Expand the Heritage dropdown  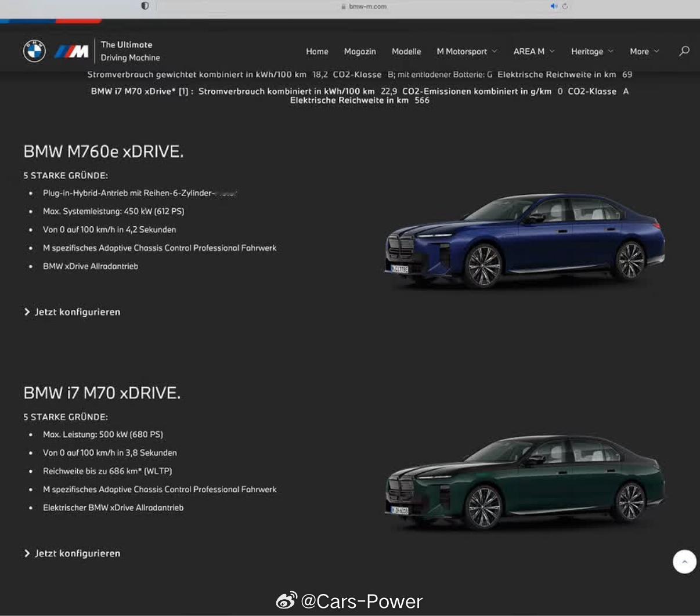(x=592, y=52)
